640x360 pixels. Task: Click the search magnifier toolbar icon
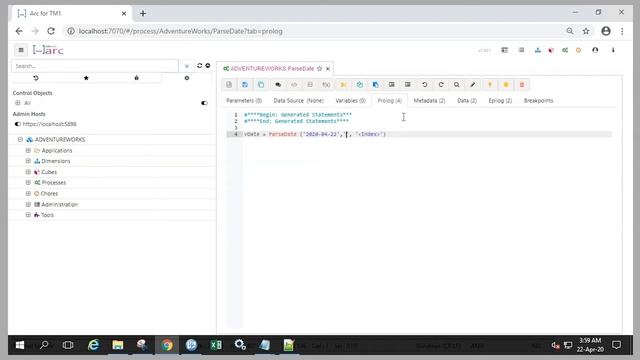457,84
